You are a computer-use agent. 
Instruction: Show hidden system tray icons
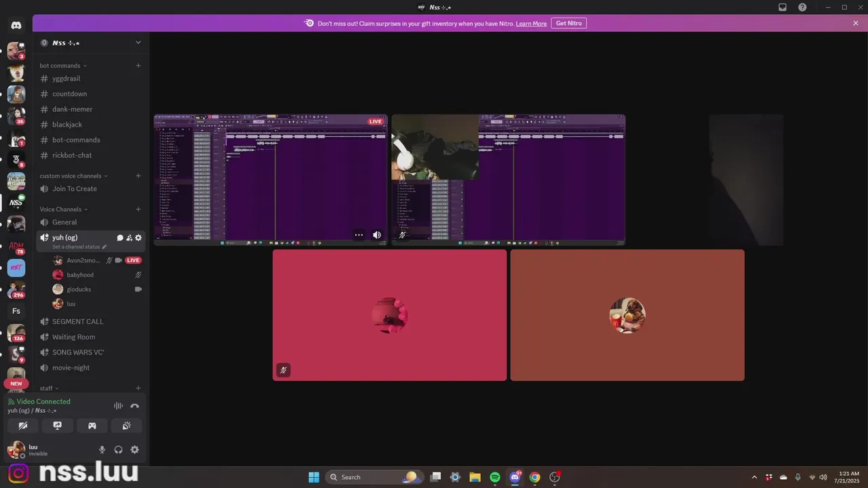(754, 477)
